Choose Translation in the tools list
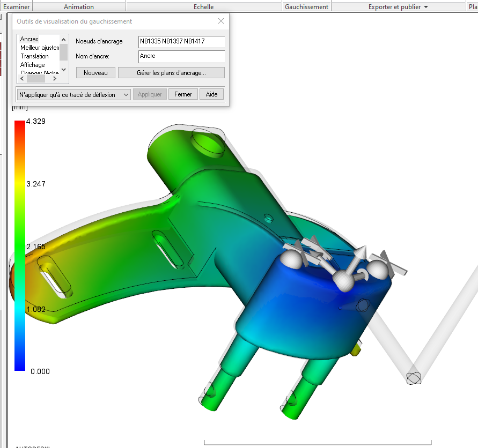The width and height of the screenshot is (478, 448). [34, 56]
